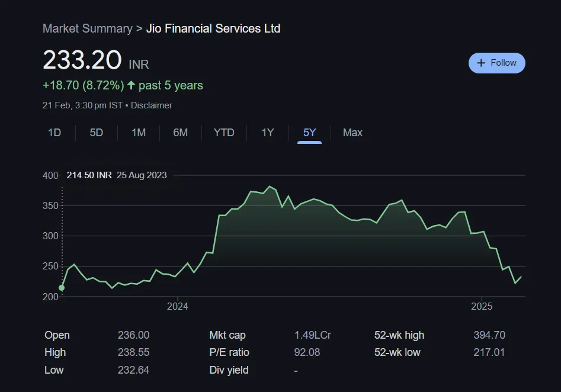Viewport: 561px width, 392px height.
Task: Click the plus icon in Follow button
Action: click(481, 63)
